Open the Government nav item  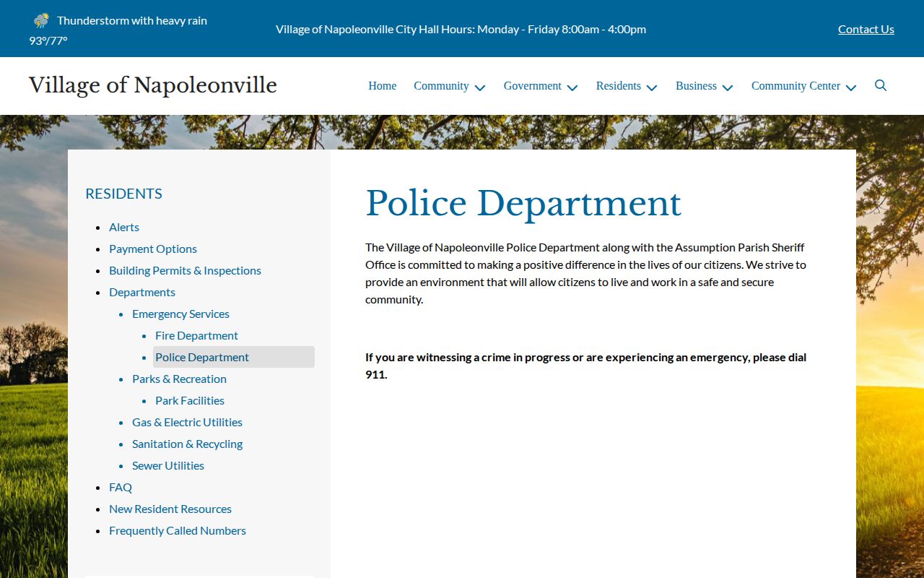pos(532,85)
